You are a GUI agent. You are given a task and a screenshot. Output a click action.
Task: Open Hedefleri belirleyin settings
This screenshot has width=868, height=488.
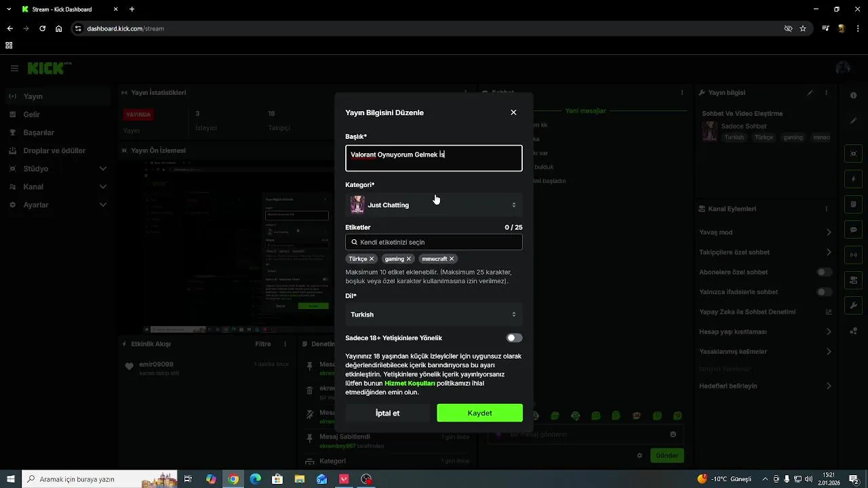(x=766, y=386)
